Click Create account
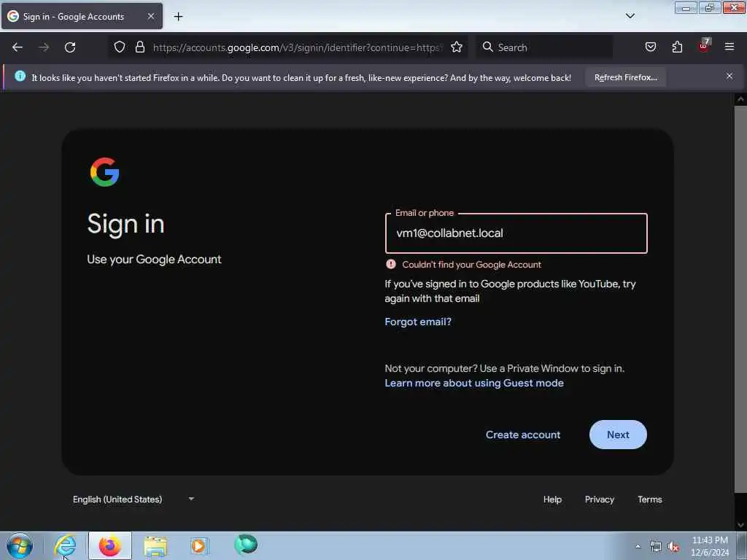 pos(522,435)
